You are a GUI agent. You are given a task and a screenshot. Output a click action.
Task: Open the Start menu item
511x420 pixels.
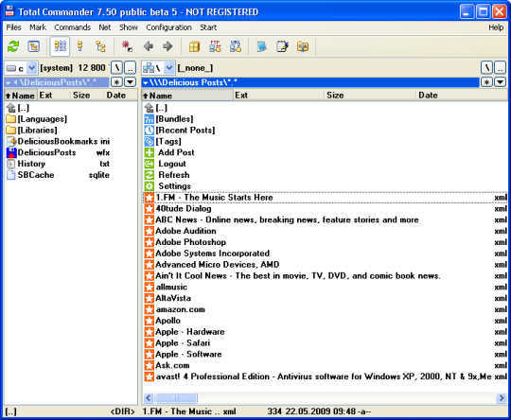tap(208, 27)
